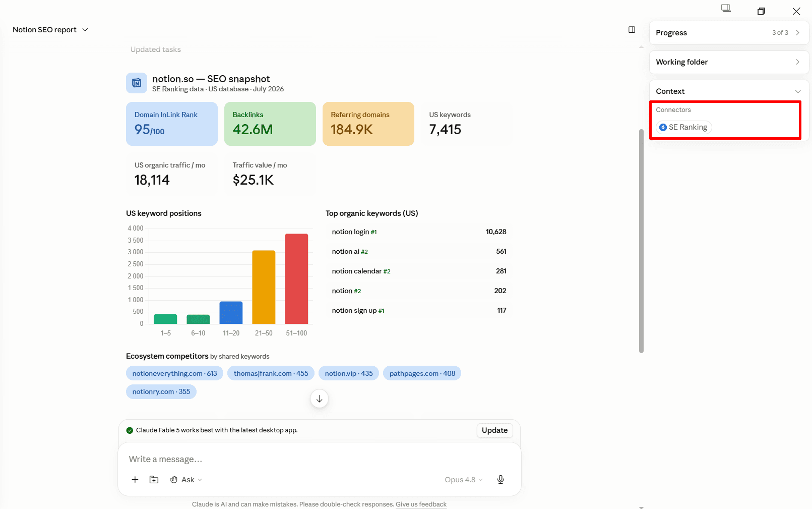Click the 'Ecosystem competitors' heading
This screenshot has height=509, width=812.
coord(167,356)
